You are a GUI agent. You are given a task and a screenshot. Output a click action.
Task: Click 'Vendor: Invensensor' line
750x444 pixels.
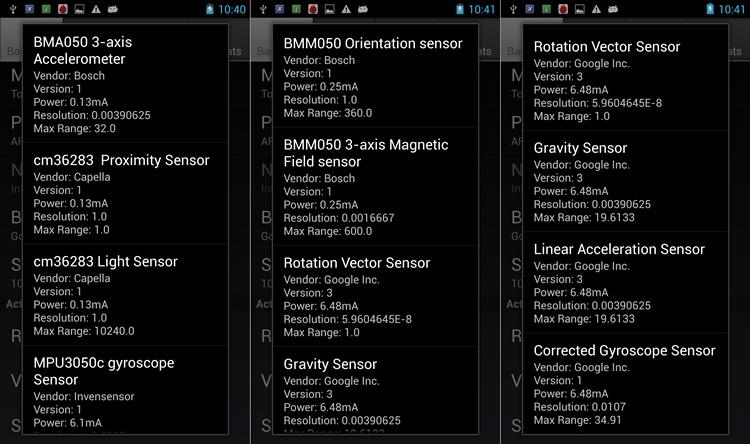[x=84, y=397]
